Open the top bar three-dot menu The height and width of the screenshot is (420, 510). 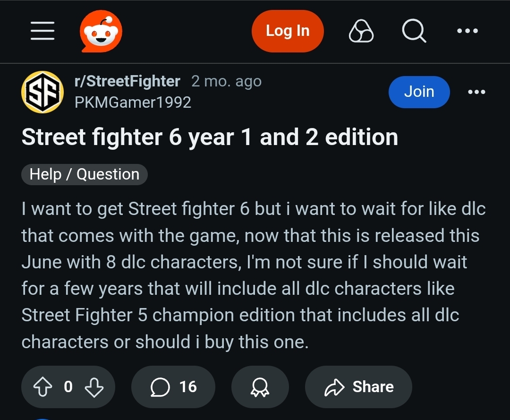tap(467, 31)
